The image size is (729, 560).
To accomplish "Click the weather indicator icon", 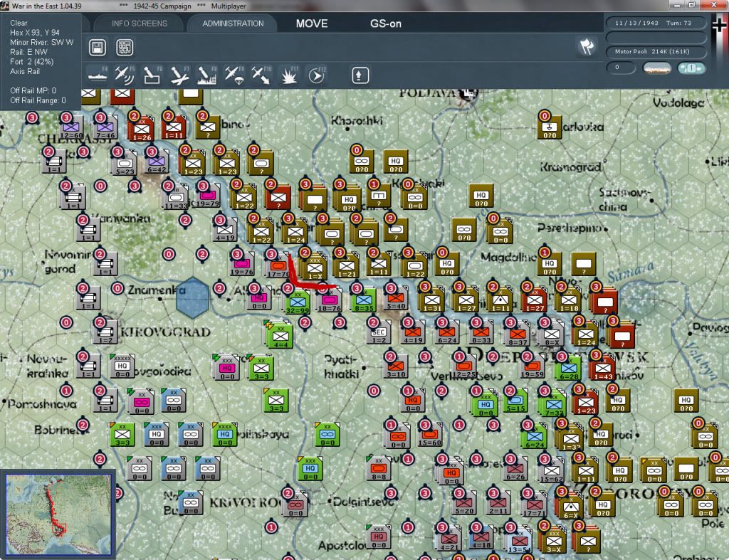I will [x=657, y=68].
